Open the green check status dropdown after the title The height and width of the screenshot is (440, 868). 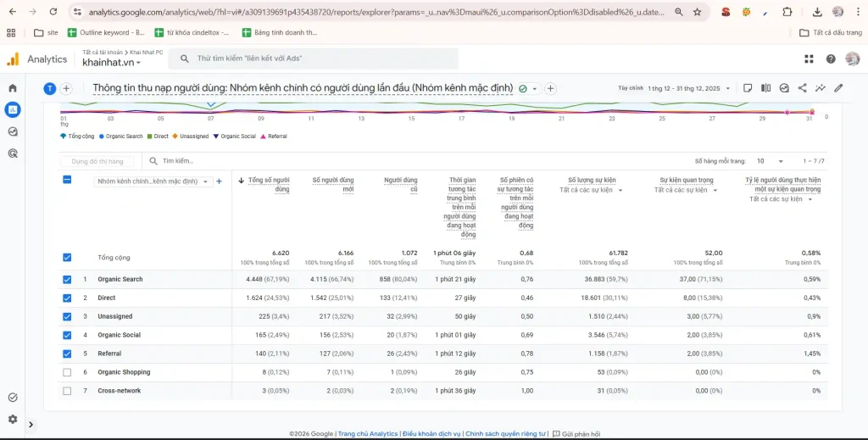529,88
